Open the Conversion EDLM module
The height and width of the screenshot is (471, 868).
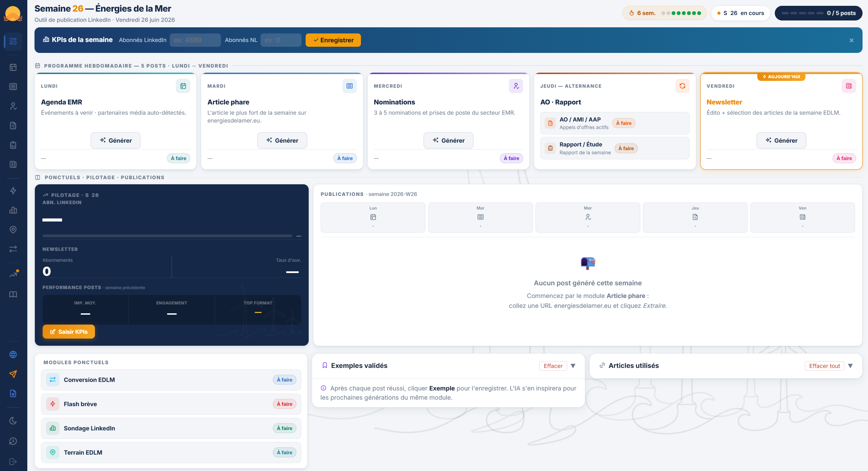click(x=171, y=380)
